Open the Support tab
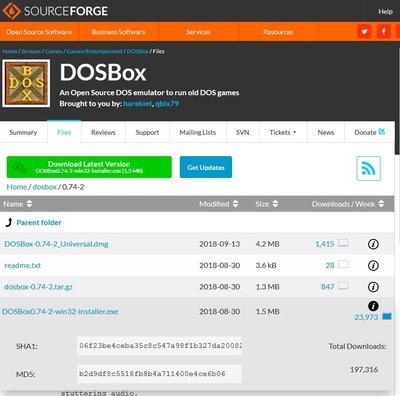 (x=147, y=132)
